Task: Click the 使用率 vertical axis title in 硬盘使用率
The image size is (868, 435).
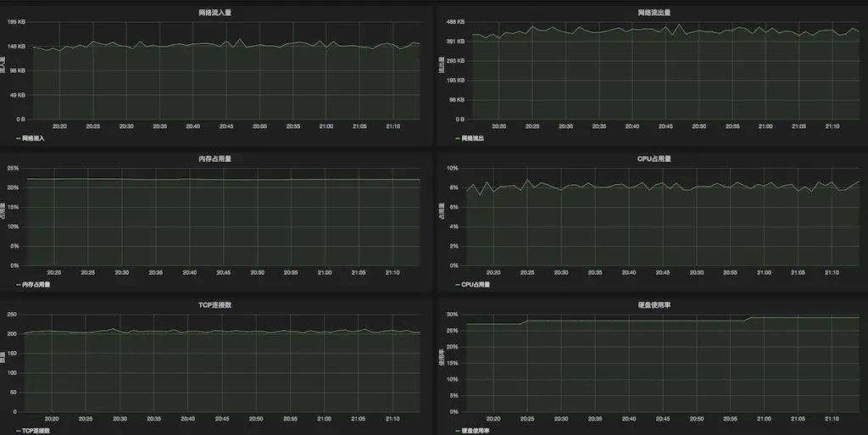Action: [x=441, y=357]
